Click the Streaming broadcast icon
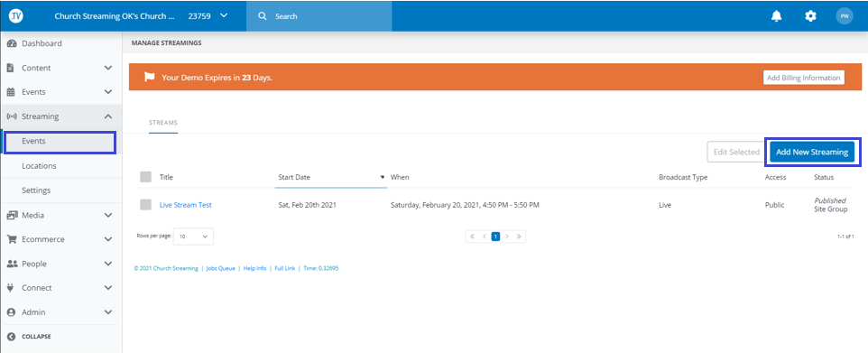Screen dimensions: 868x353 pos(12,116)
